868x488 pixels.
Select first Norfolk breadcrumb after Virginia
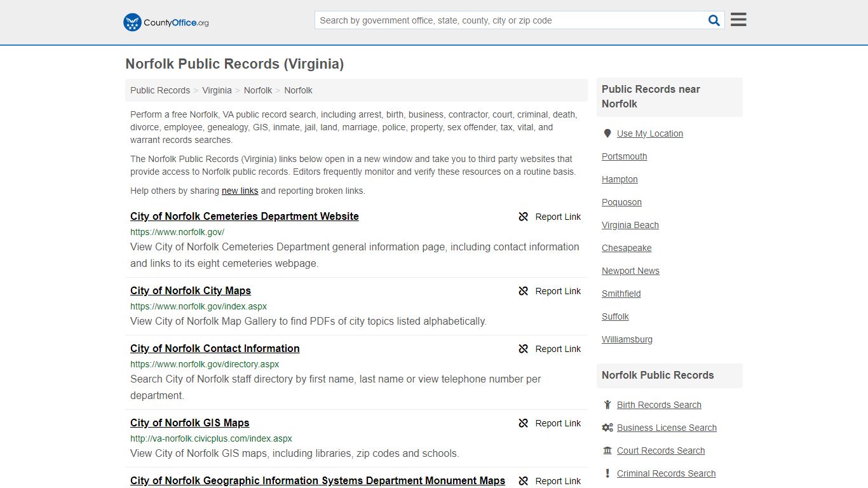coord(258,90)
